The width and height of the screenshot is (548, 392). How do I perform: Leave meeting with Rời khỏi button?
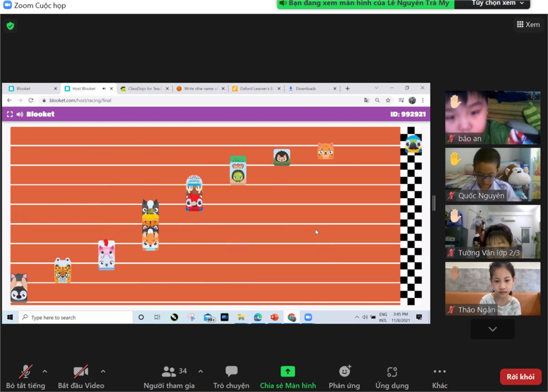[520, 377]
